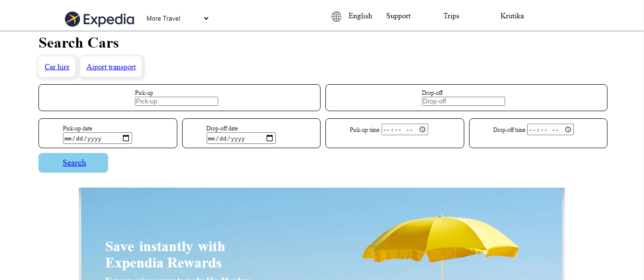This screenshot has width=644, height=280.
Task: Open the Support page
Action: pyautogui.click(x=398, y=16)
